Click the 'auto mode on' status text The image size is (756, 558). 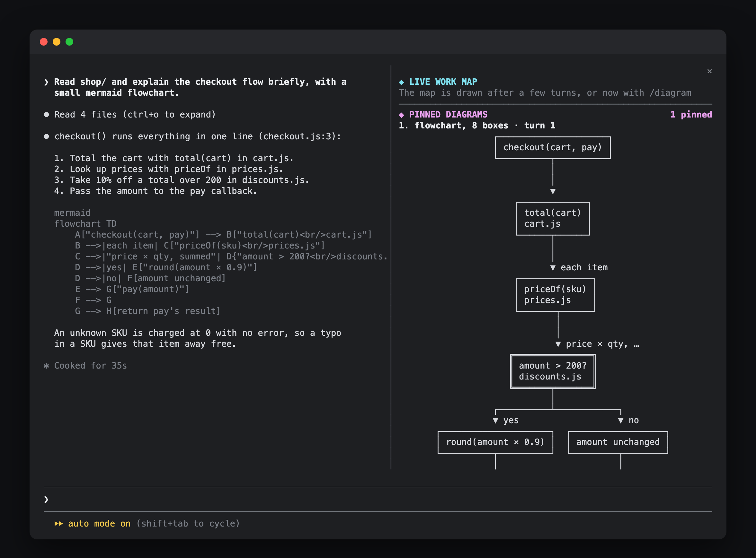tap(99, 524)
